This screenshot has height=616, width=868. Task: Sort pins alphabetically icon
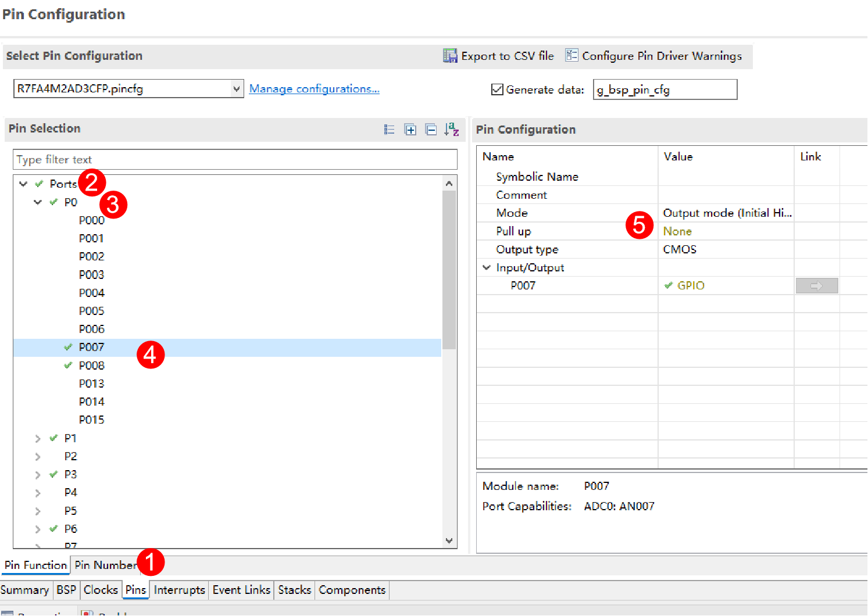click(452, 130)
